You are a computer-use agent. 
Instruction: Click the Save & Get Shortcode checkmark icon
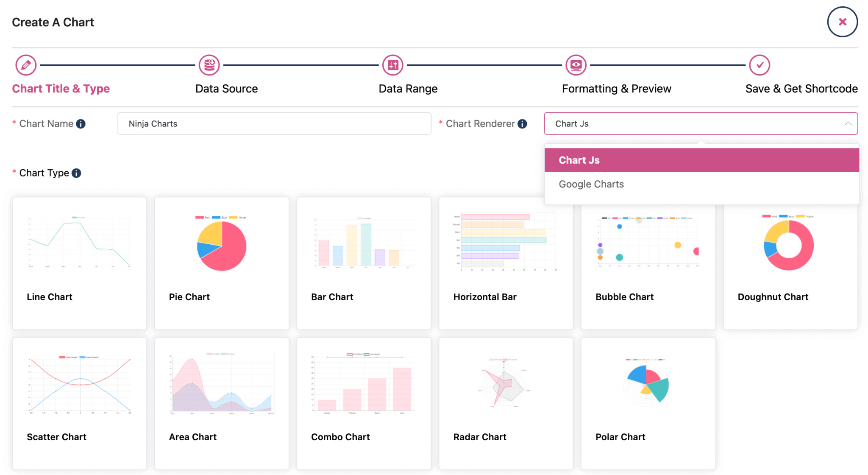tap(759, 65)
